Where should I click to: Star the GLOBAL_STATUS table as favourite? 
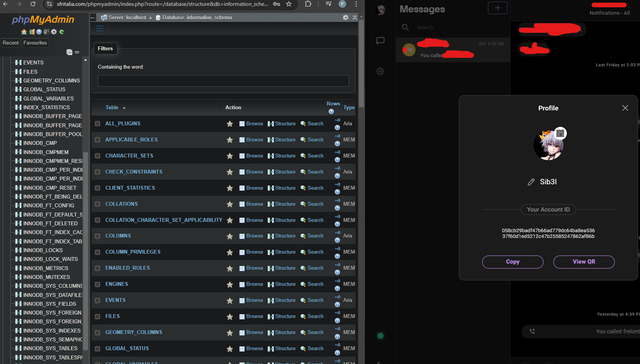click(x=230, y=349)
